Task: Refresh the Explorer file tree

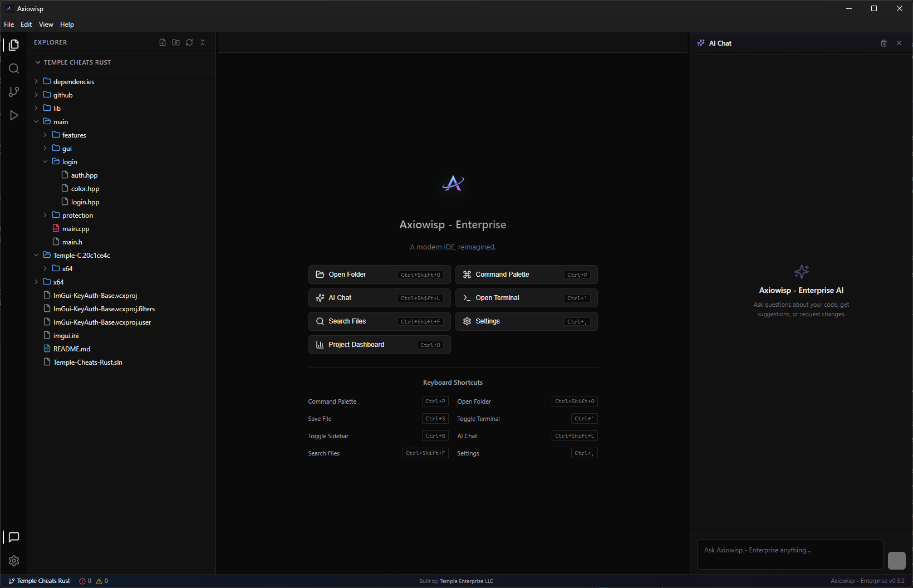Action: click(x=189, y=42)
